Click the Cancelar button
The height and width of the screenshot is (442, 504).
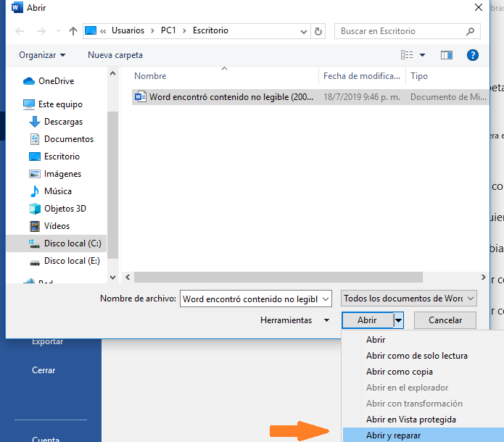[x=445, y=320]
